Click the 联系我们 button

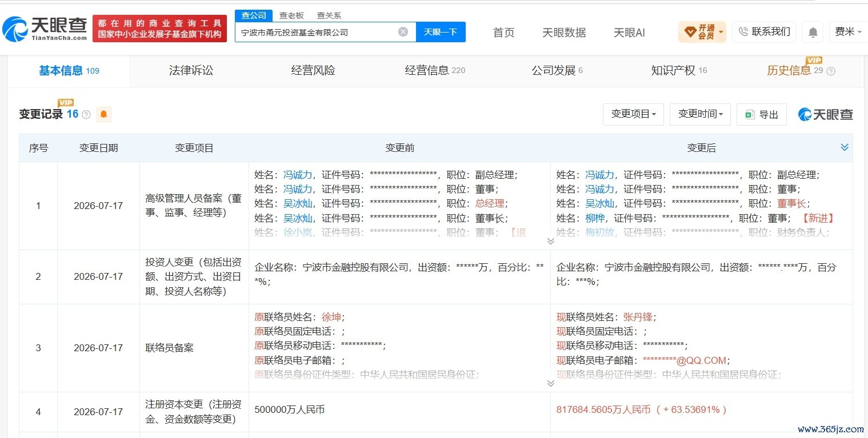tap(764, 31)
